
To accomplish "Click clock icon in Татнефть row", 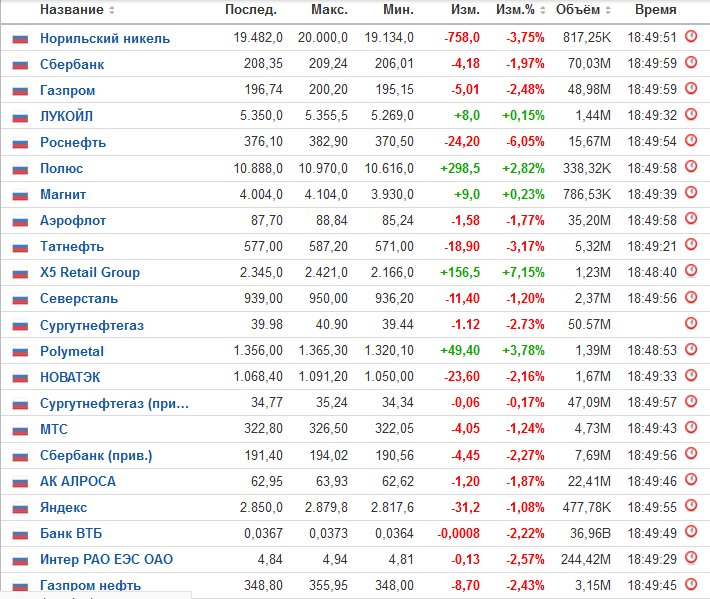I will pyautogui.click(x=691, y=244).
